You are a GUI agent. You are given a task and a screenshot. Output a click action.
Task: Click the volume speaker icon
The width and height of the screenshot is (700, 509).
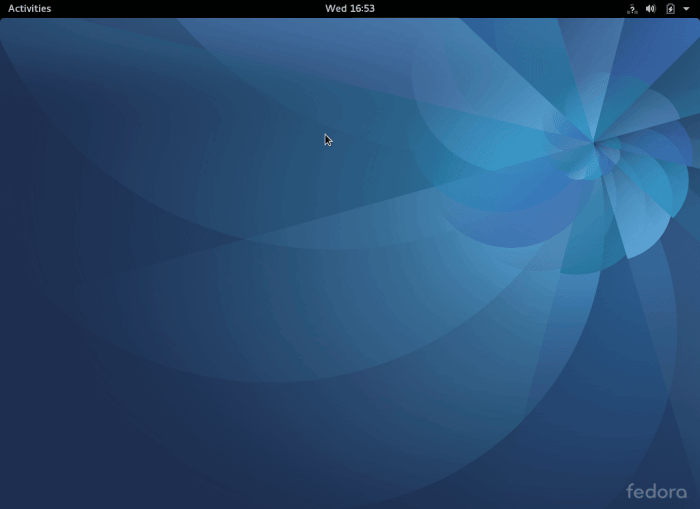pos(651,9)
